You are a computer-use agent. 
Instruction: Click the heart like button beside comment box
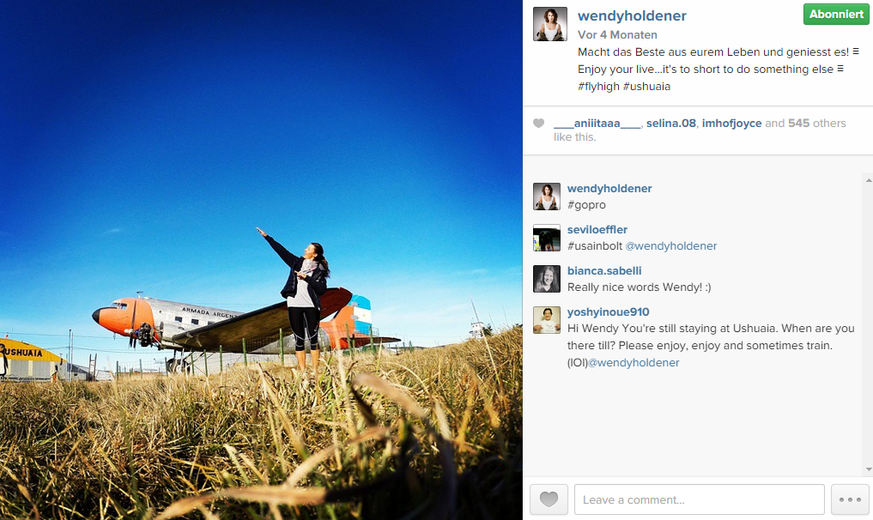pos(548,499)
